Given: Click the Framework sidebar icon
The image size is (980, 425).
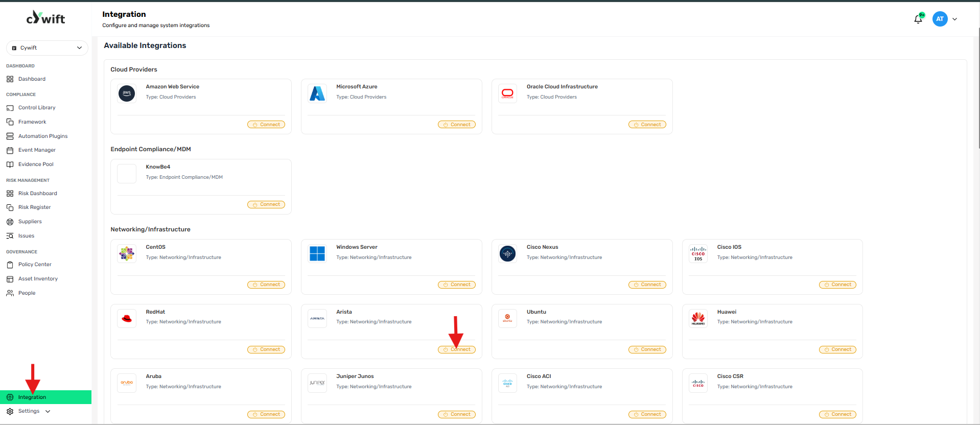Looking at the screenshot, I should tap(10, 122).
